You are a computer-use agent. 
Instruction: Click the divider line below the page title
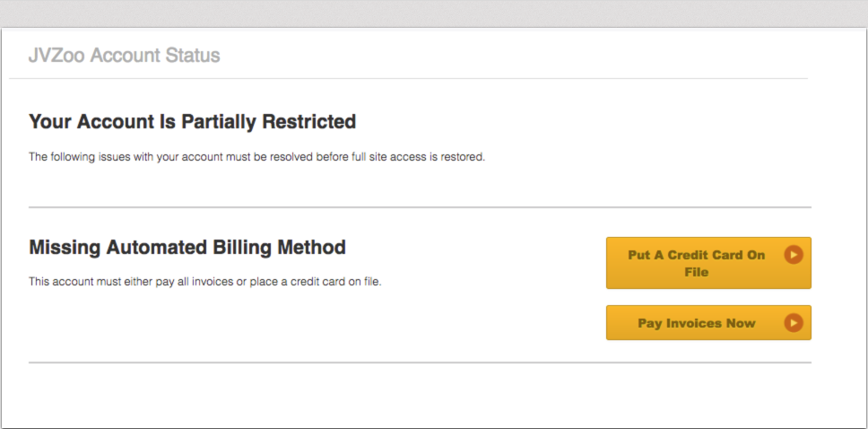[x=408, y=78]
